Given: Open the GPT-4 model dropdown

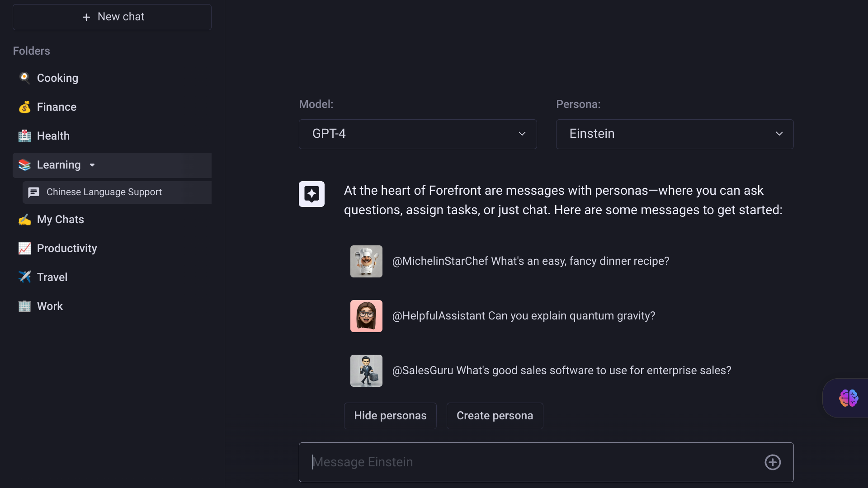Looking at the screenshot, I should (x=417, y=134).
